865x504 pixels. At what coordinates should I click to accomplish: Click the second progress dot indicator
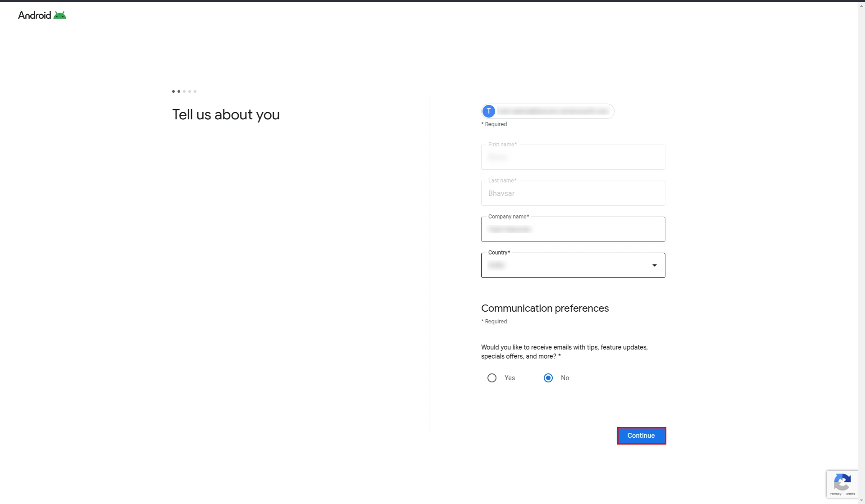(x=178, y=91)
